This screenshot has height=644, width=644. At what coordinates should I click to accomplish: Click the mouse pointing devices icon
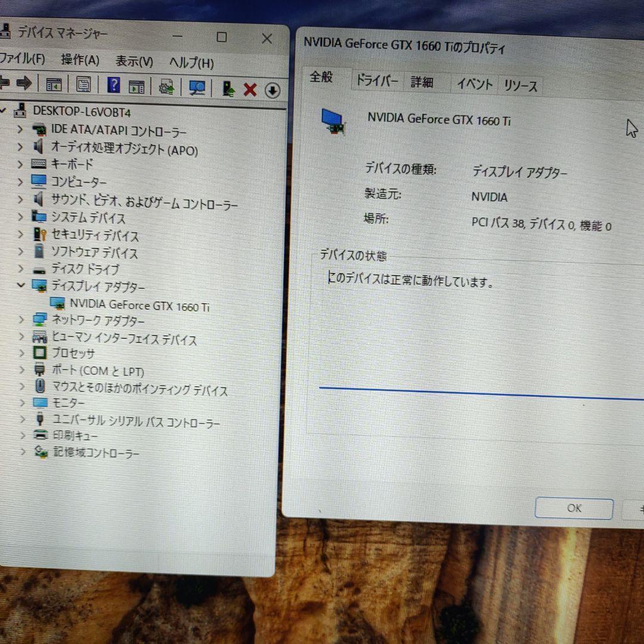click(x=41, y=386)
